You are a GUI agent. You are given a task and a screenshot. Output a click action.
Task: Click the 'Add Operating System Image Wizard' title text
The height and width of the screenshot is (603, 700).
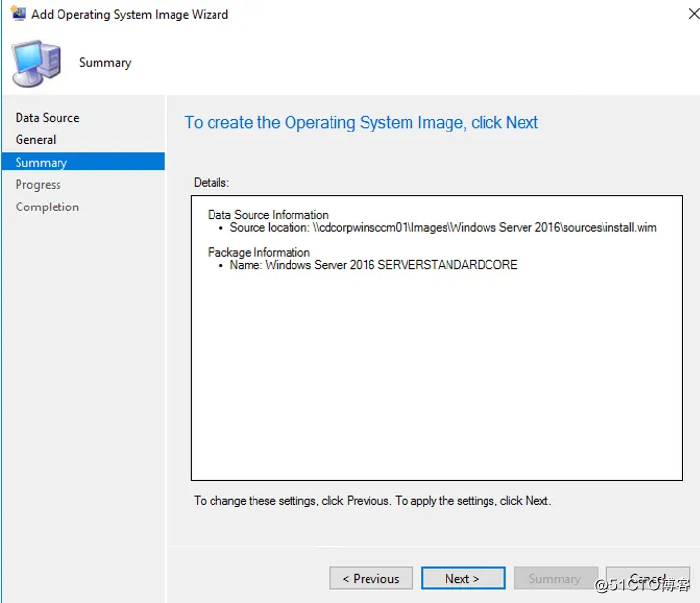click(130, 15)
